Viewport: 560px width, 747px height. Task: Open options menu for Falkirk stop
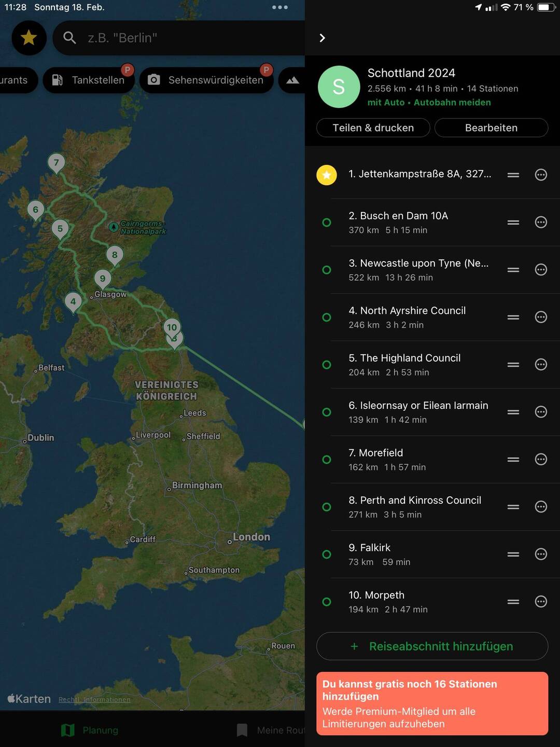(541, 554)
